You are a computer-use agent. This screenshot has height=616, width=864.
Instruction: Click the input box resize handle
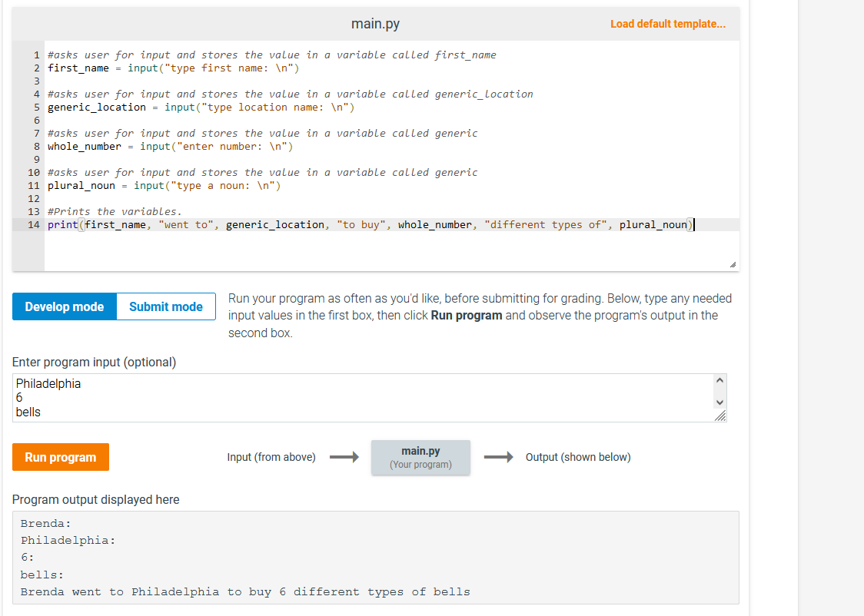point(719,416)
